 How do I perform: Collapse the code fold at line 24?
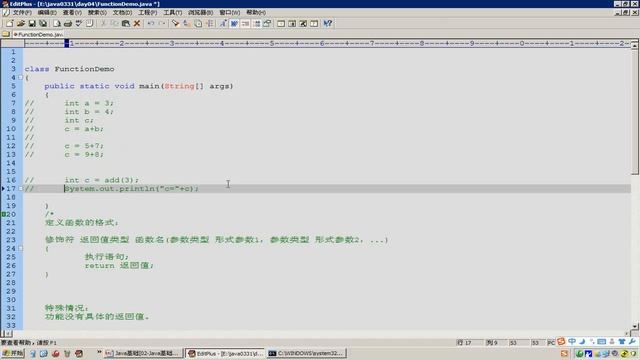click(x=20, y=249)
